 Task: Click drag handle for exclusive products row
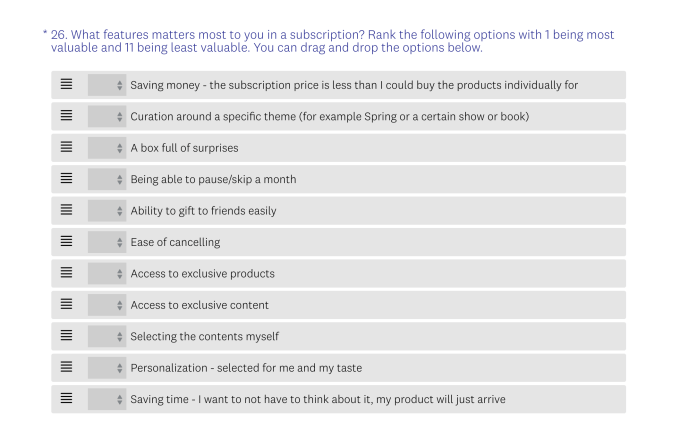pos(66,273)
